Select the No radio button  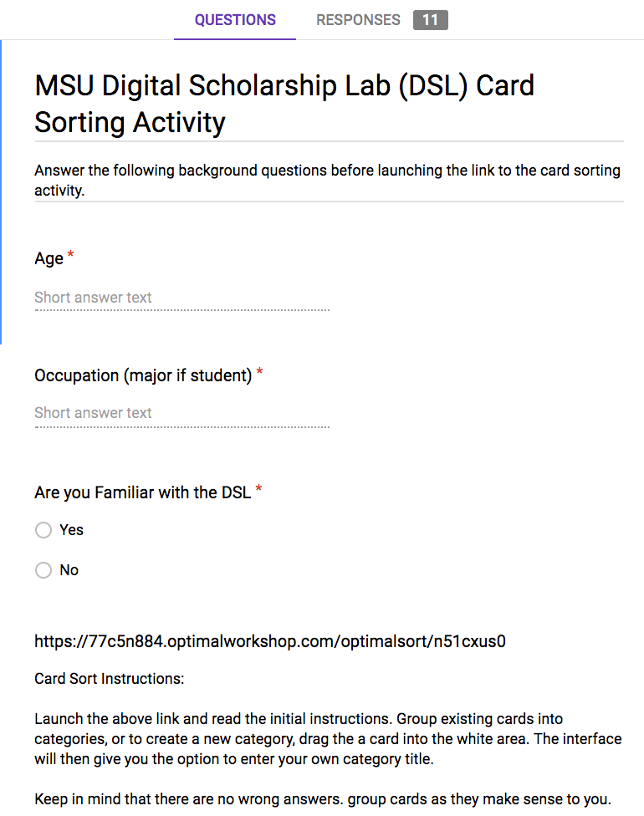pyautogui.click(x=43, y=570)
